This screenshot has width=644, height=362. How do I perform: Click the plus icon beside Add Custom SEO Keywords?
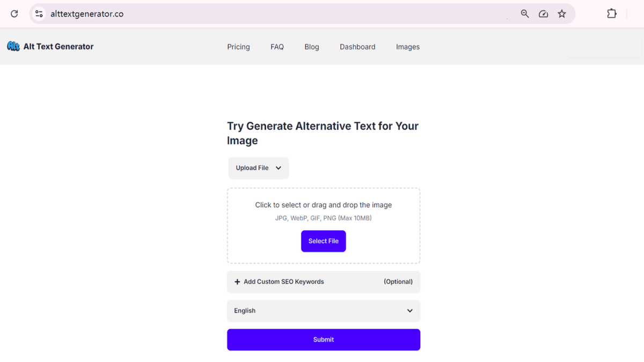[x=237, y=282]
